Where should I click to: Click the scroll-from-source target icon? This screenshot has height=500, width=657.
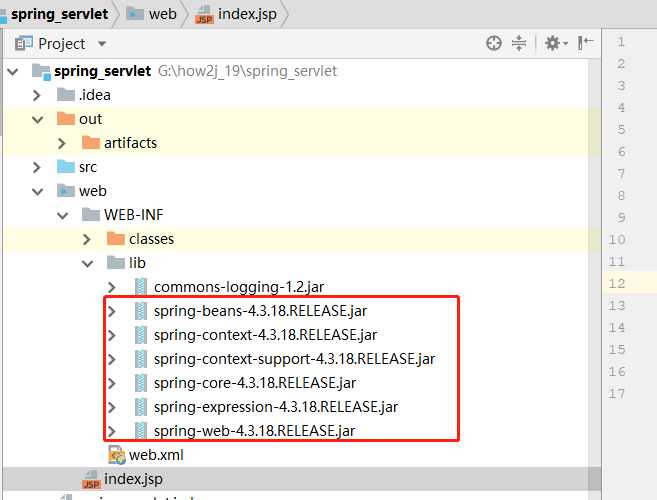[494, 43]
